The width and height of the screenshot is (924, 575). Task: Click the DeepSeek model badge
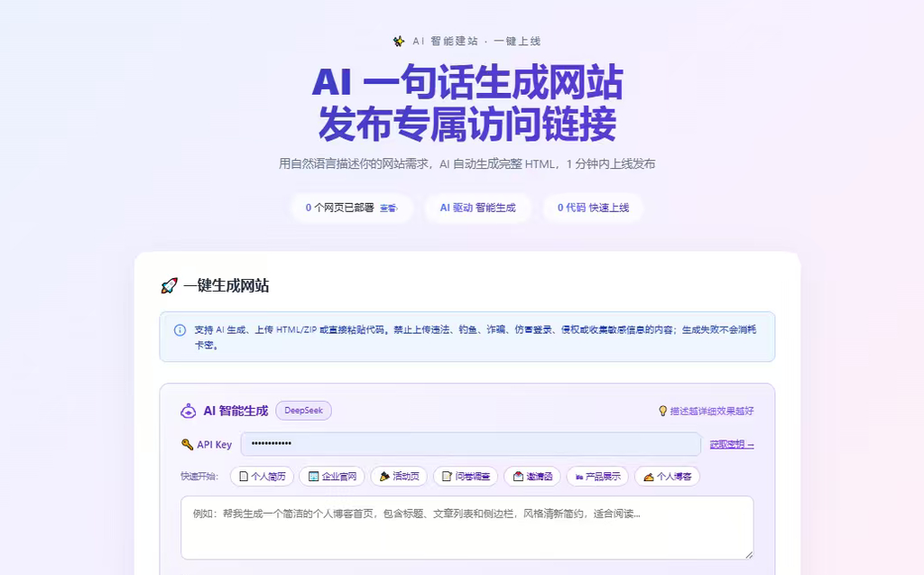coord(303,411)
